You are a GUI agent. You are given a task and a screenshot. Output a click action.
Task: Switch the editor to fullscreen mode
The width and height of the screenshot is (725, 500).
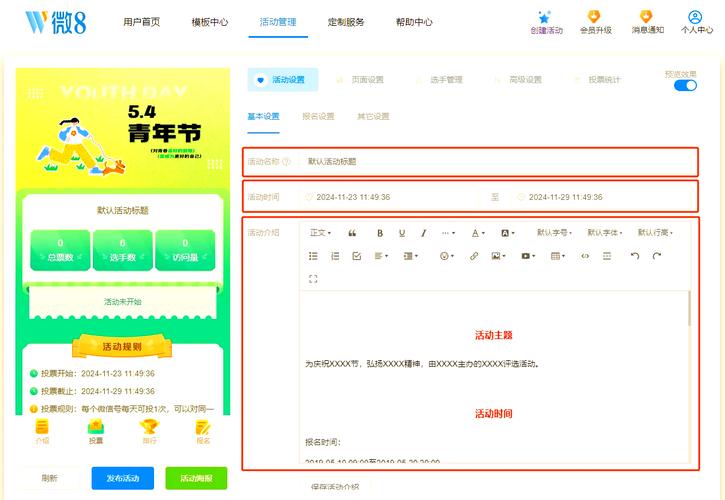point(313,278)
